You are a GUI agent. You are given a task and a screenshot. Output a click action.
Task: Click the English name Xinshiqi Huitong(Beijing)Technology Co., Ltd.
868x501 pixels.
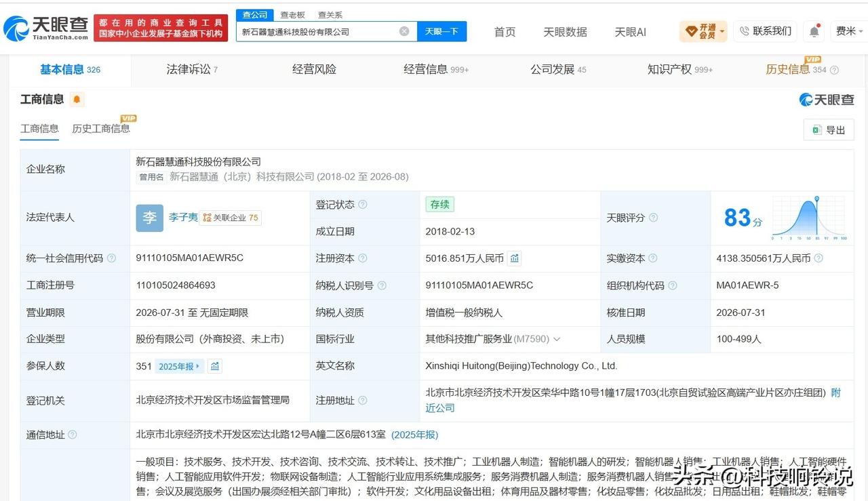click(521, 366)
